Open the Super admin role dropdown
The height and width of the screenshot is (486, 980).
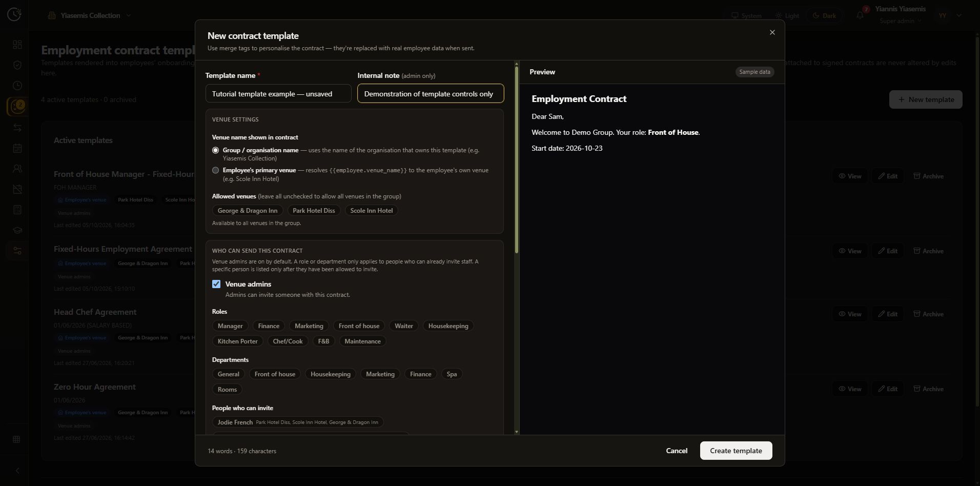[x=900, y=21]
